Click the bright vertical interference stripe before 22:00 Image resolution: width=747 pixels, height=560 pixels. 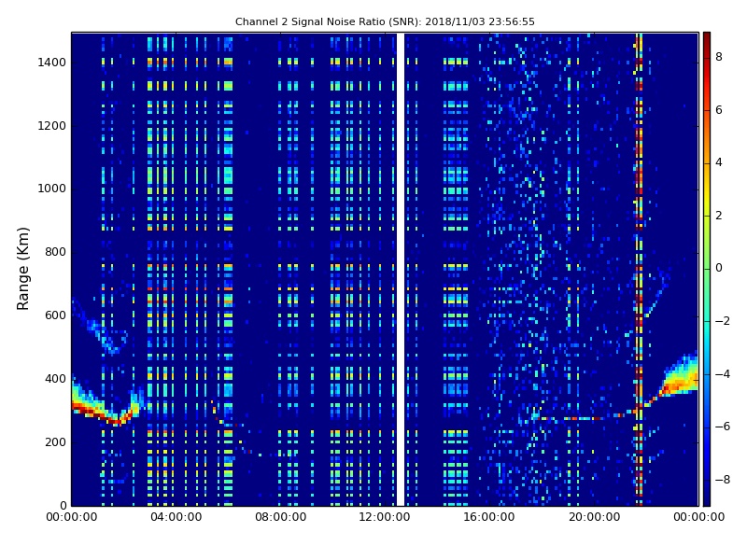click(x=639, y=269)
